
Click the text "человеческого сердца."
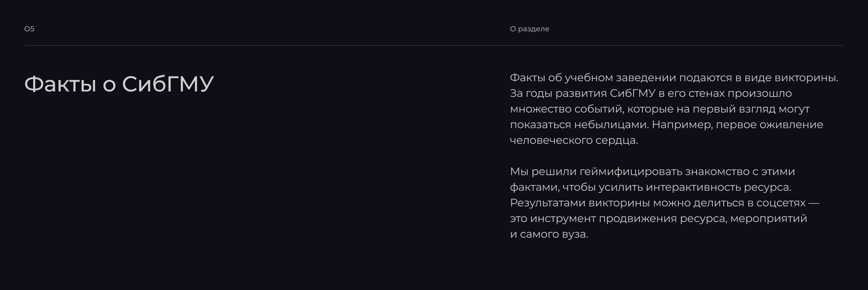coord(574,140)
